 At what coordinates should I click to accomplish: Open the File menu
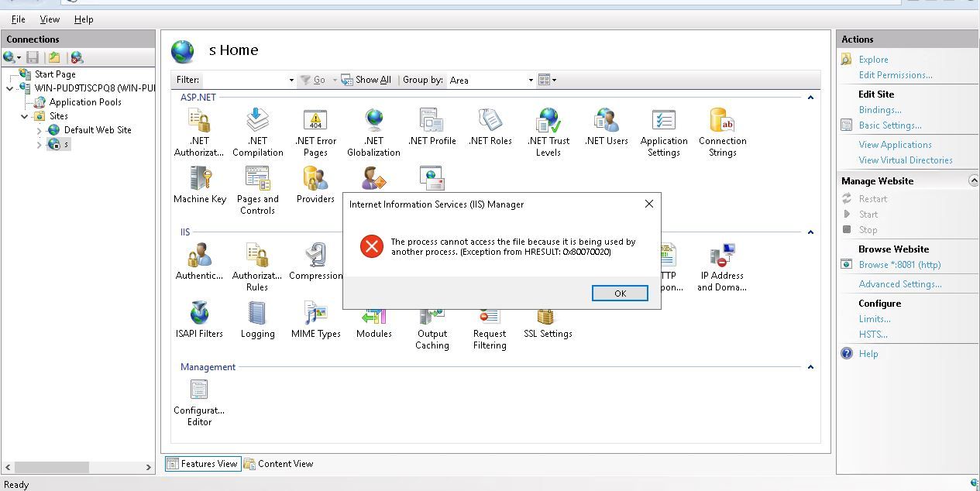click(18, 19)
